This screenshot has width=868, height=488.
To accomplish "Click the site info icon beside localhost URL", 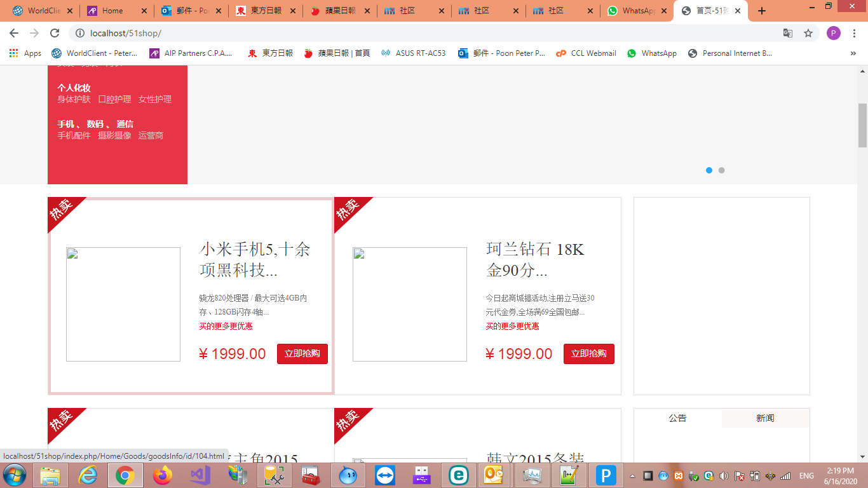I will coord(80,33).
